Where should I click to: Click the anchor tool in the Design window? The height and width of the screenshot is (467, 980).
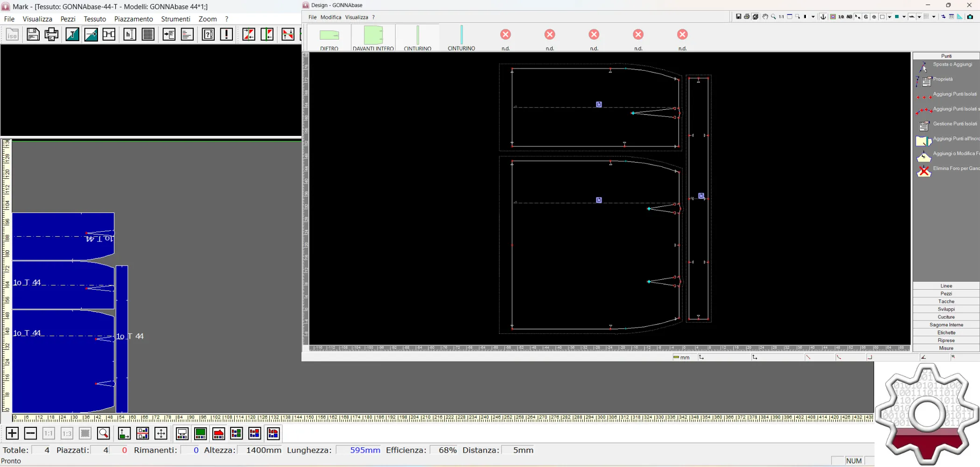pos(822,17)
